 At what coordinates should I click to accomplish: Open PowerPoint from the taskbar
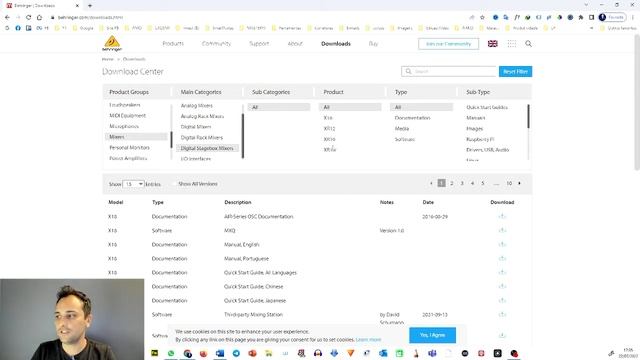pos(252,353)
